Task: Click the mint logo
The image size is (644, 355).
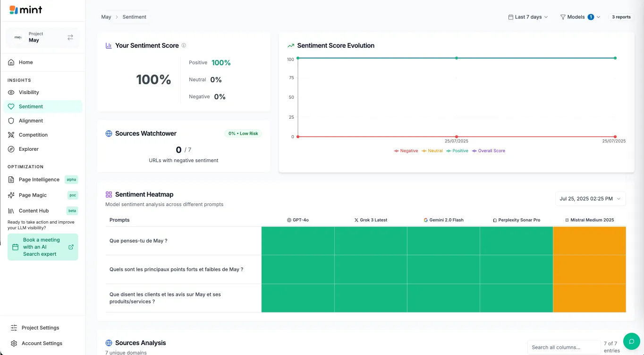Action: [x=26, y=10]
